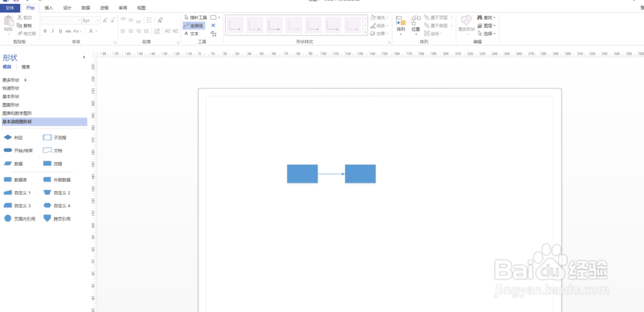Switch to the 数据 data tab
644x312 pixels.
click(x=86, y=8)
